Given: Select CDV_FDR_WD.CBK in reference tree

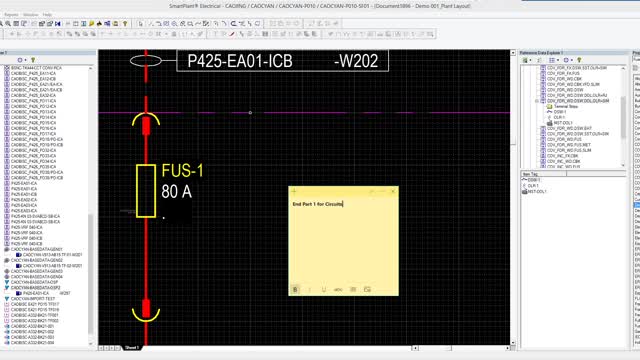Looking at the screenshot, I should pyautogui.click(x=564, y=79).
